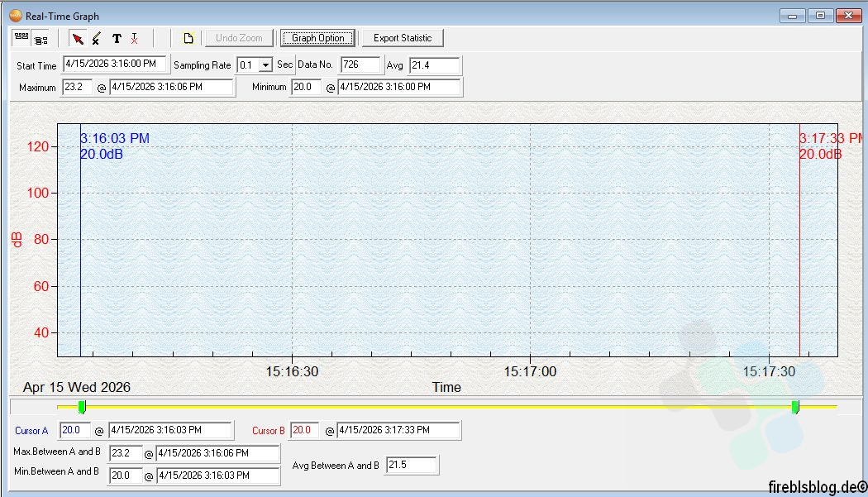Select the bold T text annotation tool
Screen dimensions: 868x497
point(117,38)
